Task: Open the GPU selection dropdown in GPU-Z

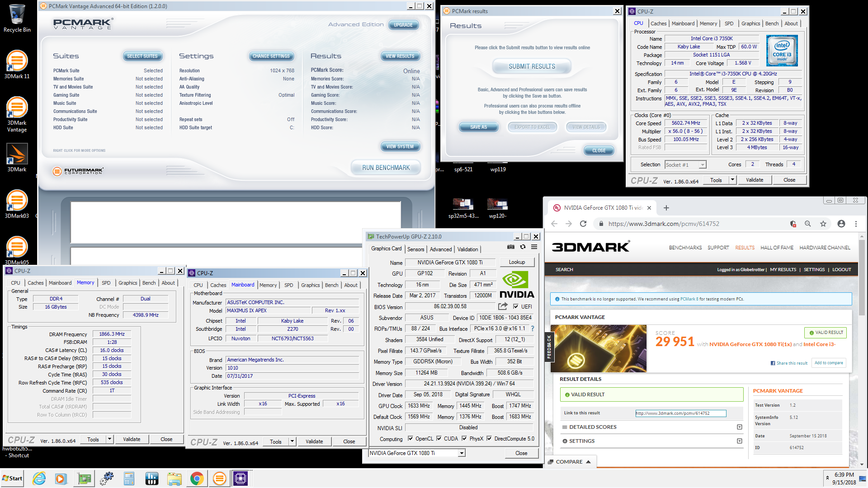Action: pyautogui.click(x=462, y=453)
